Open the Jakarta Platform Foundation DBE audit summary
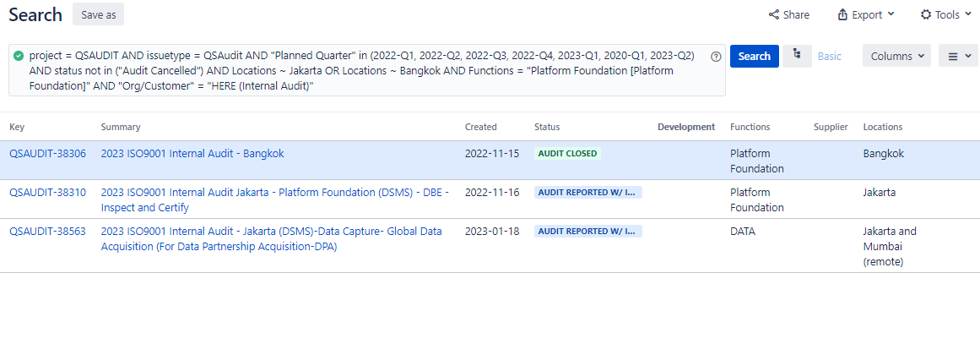The width and height of the screenshot is (980, 355). (x=275, y=199)
